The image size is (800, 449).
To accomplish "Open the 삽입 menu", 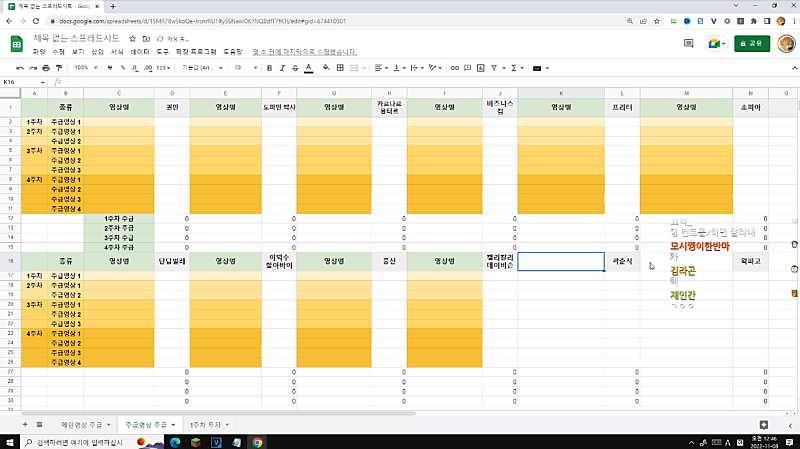I will tap(97, 52).
